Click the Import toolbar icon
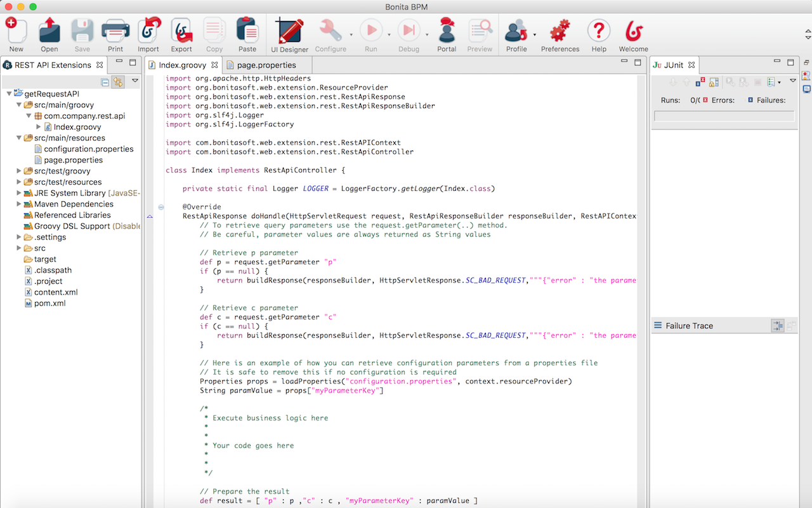 [148, 35]
